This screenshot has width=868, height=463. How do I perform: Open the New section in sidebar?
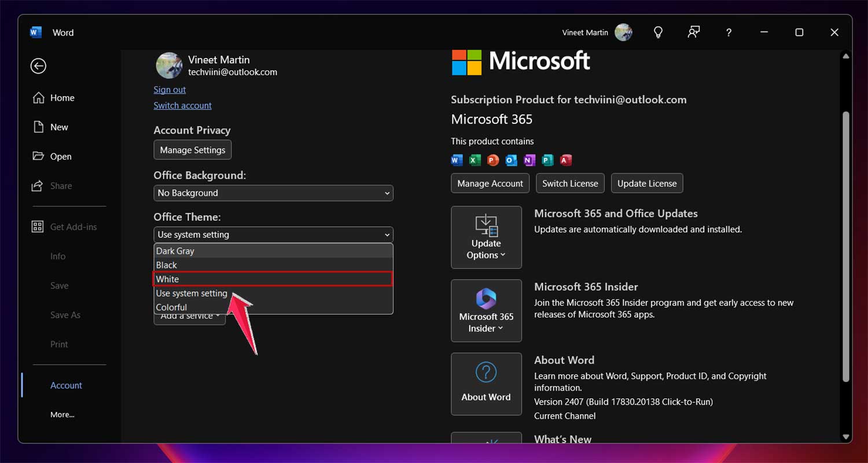[60, 127]
